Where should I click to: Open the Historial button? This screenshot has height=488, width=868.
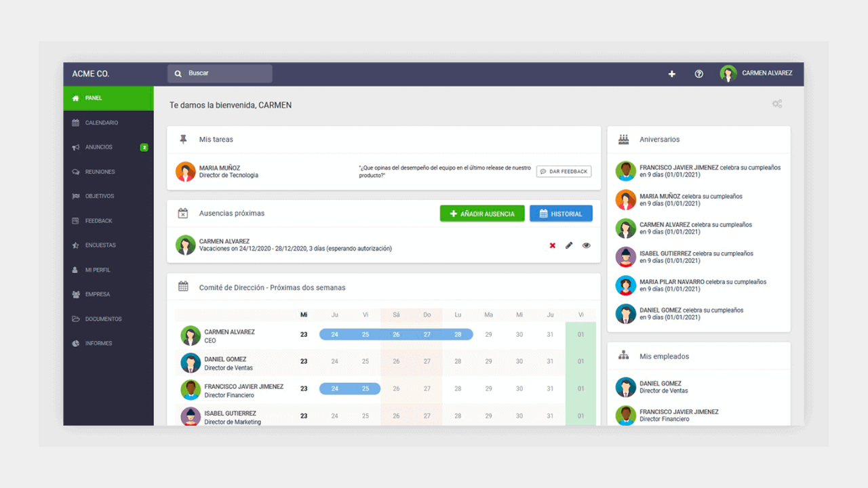click(561, 213)
